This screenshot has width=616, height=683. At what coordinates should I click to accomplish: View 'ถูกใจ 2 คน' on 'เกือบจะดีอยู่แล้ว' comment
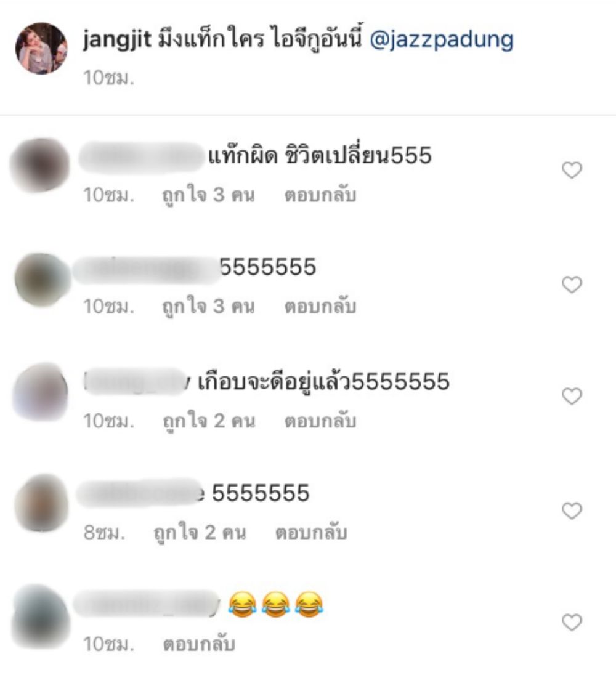pos(209,421)
